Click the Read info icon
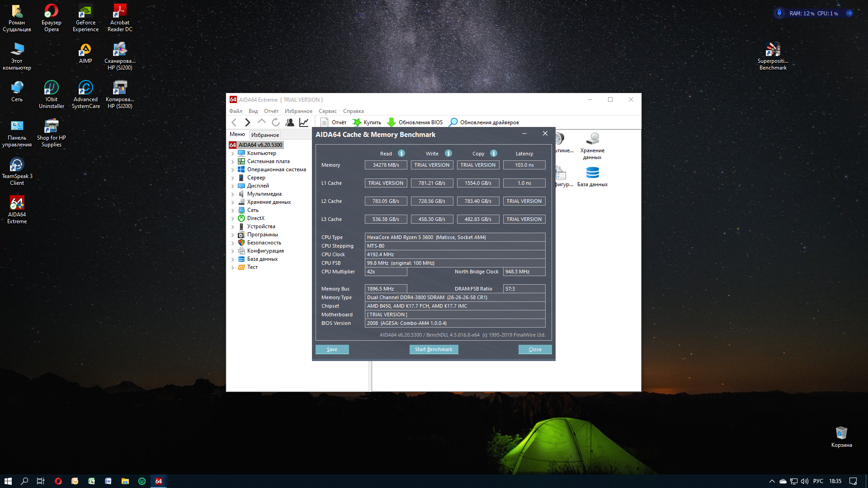 coord(401,153)
